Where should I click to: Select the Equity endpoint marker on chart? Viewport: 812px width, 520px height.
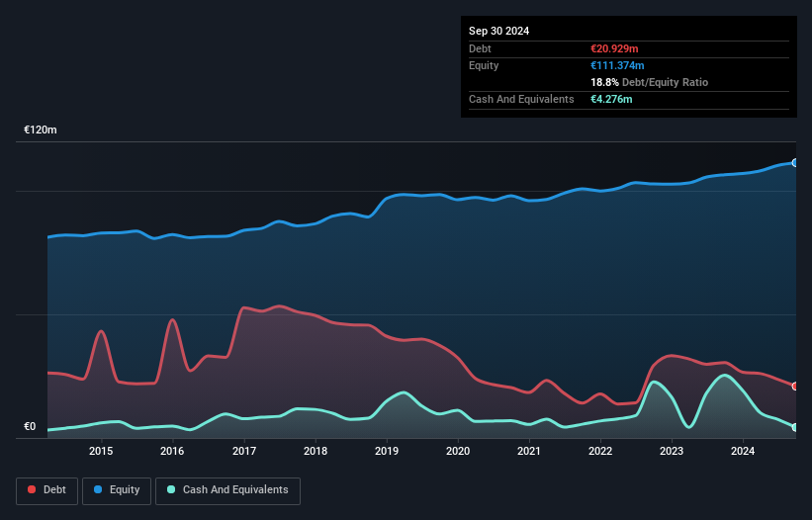(x=795, y=163)
